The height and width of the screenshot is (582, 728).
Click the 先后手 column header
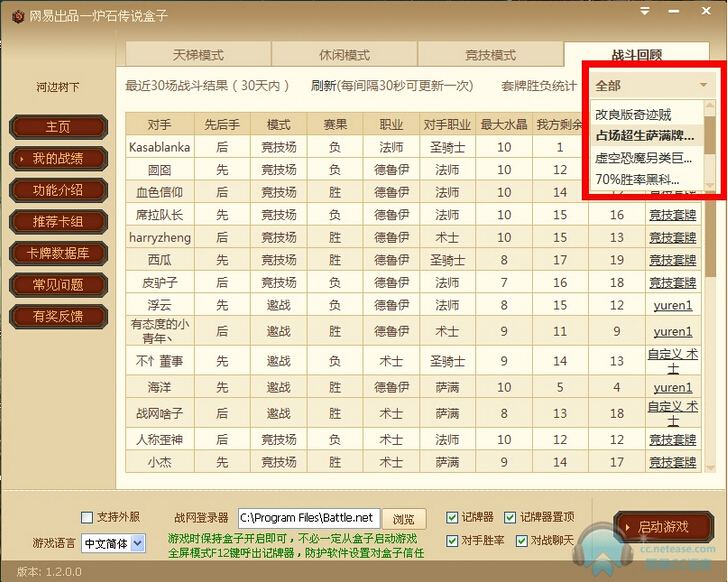222,124
